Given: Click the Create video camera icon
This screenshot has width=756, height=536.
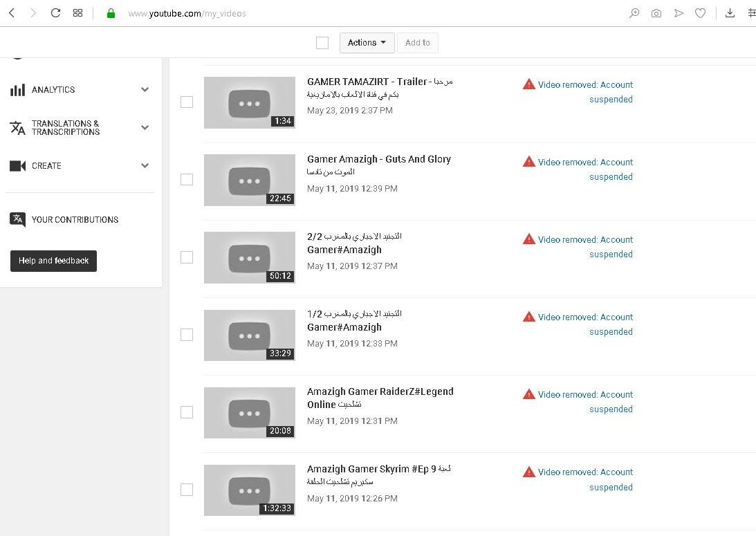Looking at the screenshot, I should [18, 166].
